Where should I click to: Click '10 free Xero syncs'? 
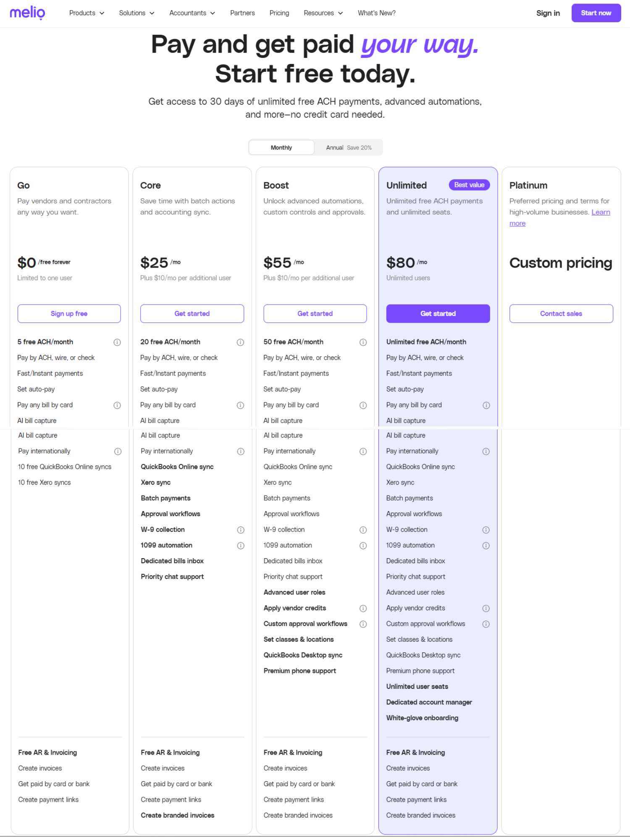[x=45, y=483]
